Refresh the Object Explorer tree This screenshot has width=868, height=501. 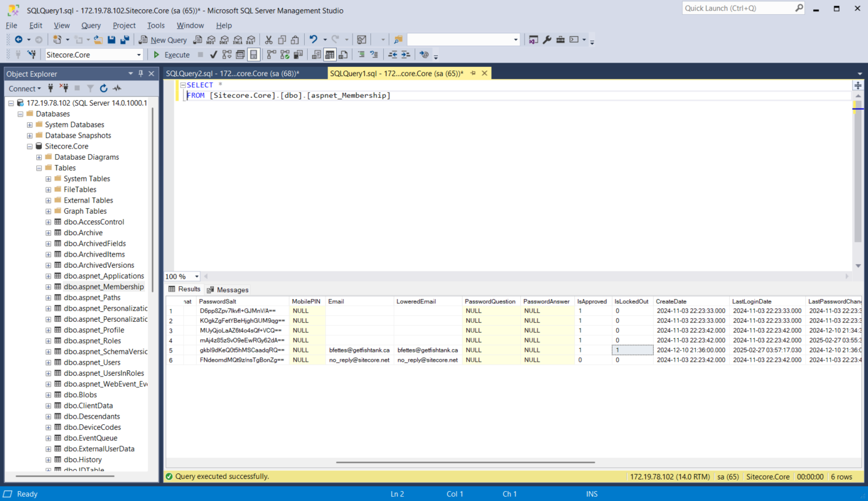point(103,88)
